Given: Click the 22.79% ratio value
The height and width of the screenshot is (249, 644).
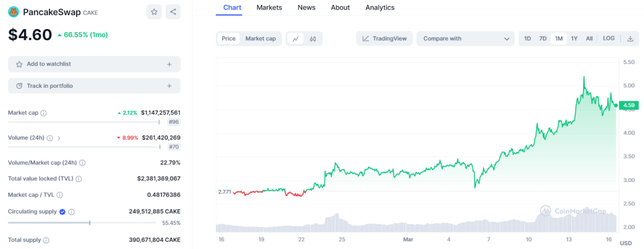Looking at the screenshot, I should click(x=170, y=163).
